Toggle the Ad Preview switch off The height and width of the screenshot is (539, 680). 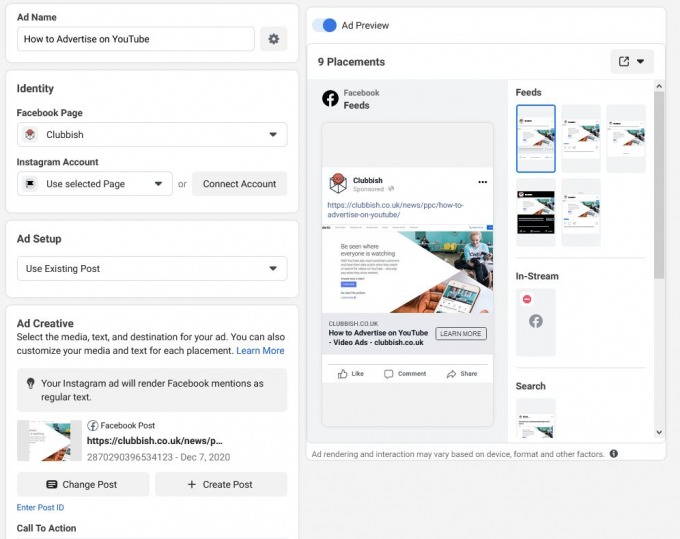click(324, 25)
